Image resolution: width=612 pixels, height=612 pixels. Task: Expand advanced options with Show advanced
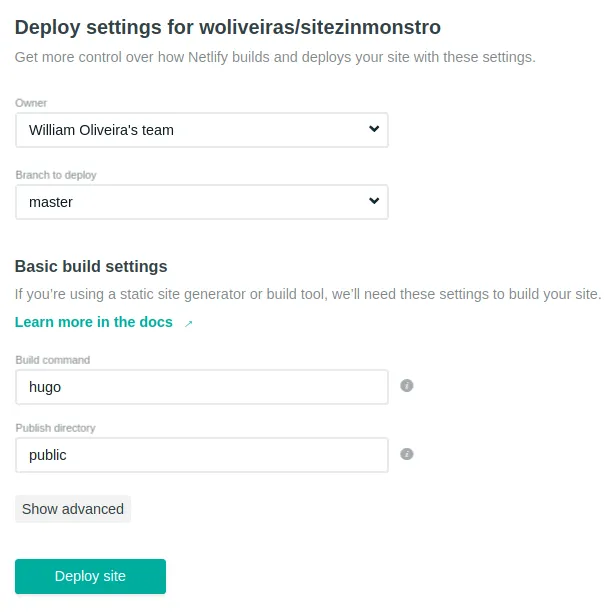[73, 509]
